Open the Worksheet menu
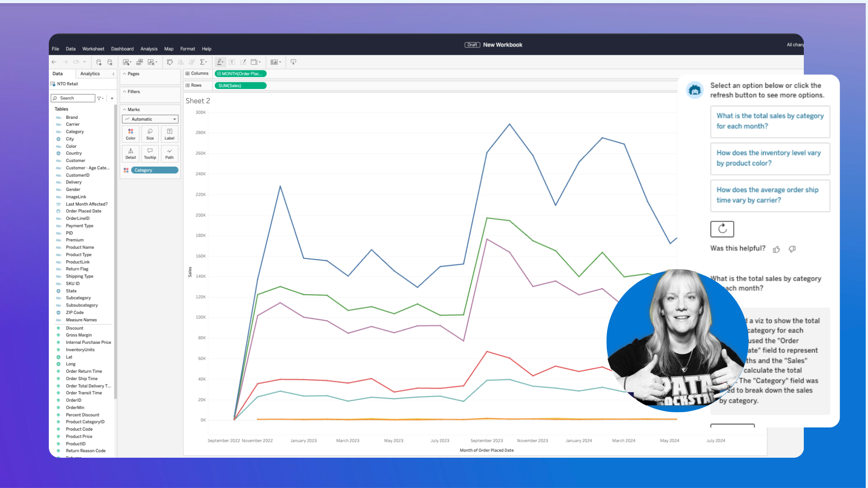This screenshot has height=488, width=868. 93,48
